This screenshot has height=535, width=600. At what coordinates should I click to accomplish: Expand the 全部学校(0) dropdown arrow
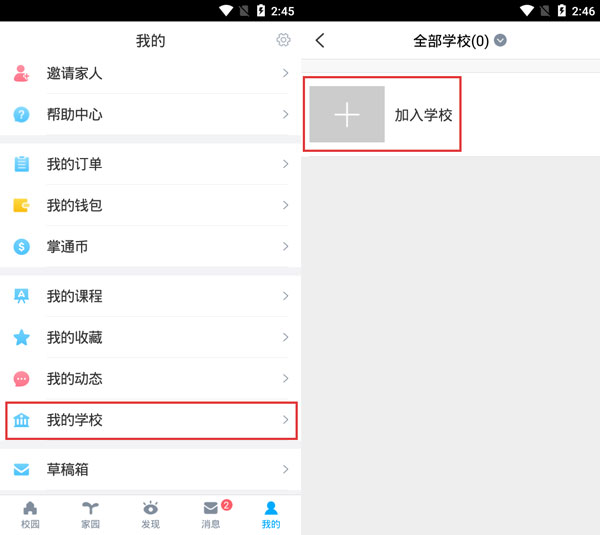point(500,40)
